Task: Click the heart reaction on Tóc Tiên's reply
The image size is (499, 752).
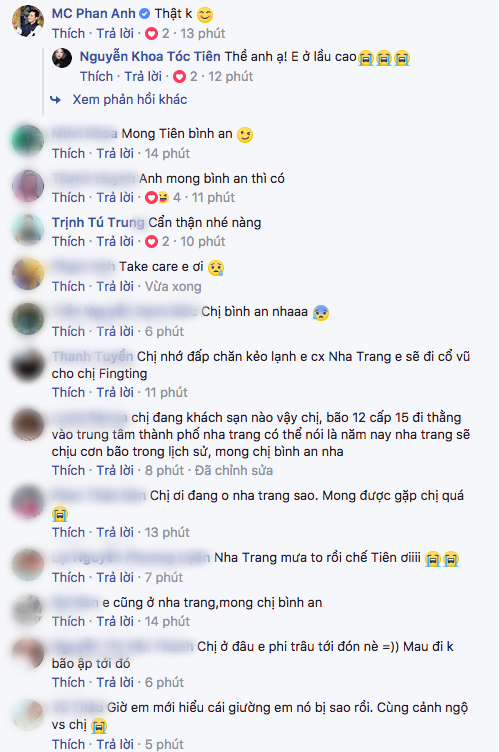Action: (179, 77)
